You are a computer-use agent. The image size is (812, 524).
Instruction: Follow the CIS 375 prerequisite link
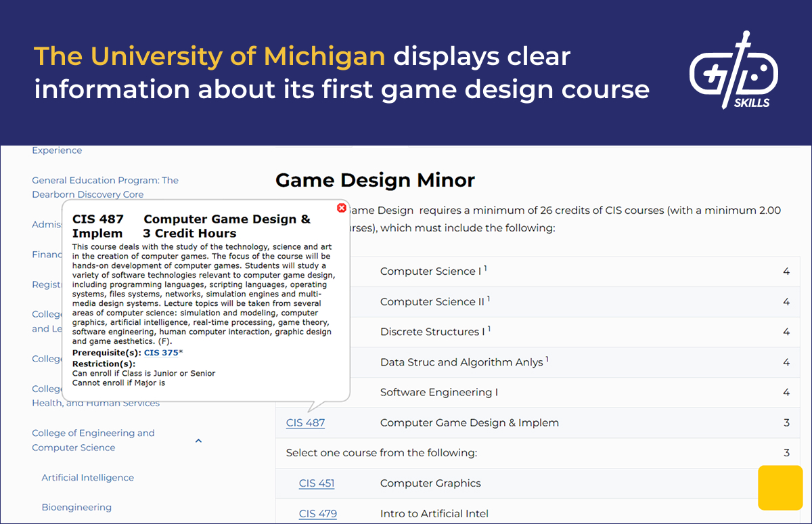[x=161, y=353]
